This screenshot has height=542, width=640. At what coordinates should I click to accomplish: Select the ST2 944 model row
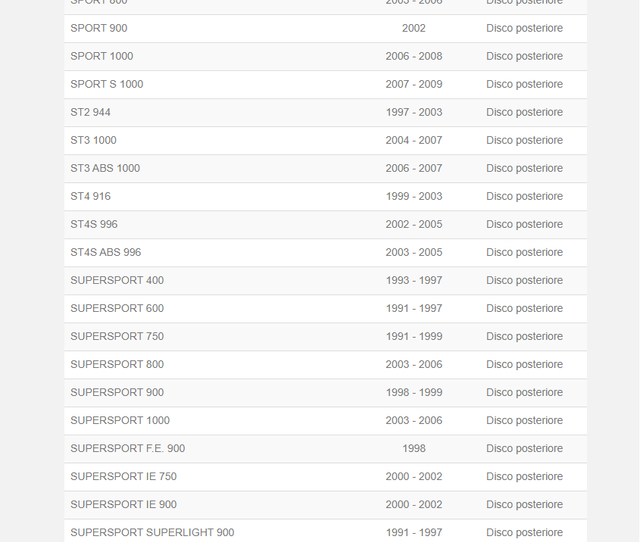tap(90, 112)
